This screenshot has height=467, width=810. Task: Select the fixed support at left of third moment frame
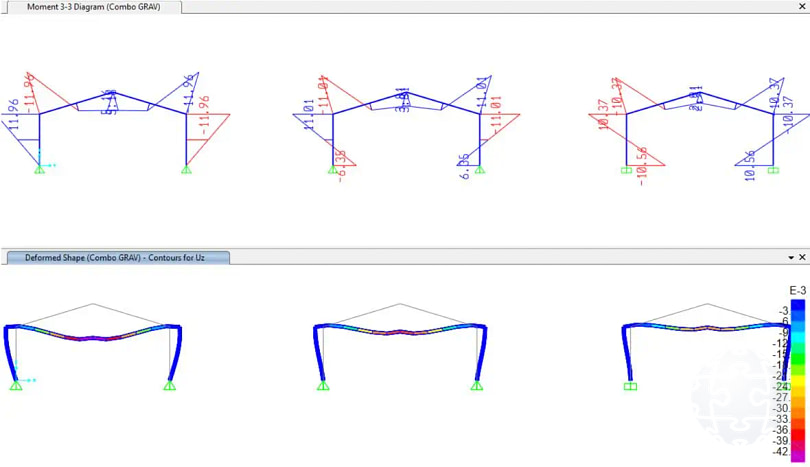(626, 171)
